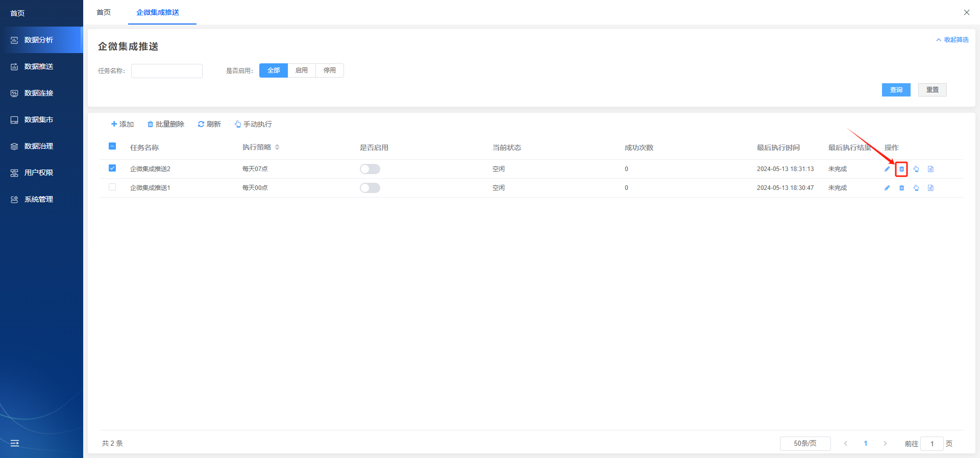The image size is (980, 458).
Task: Click 刷新 to refresh the list
Action: 209,124
